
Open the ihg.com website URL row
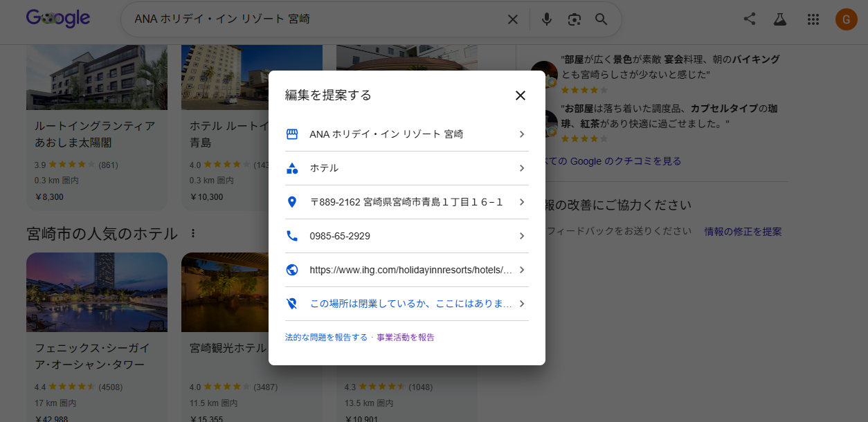[x=407, y=270]
